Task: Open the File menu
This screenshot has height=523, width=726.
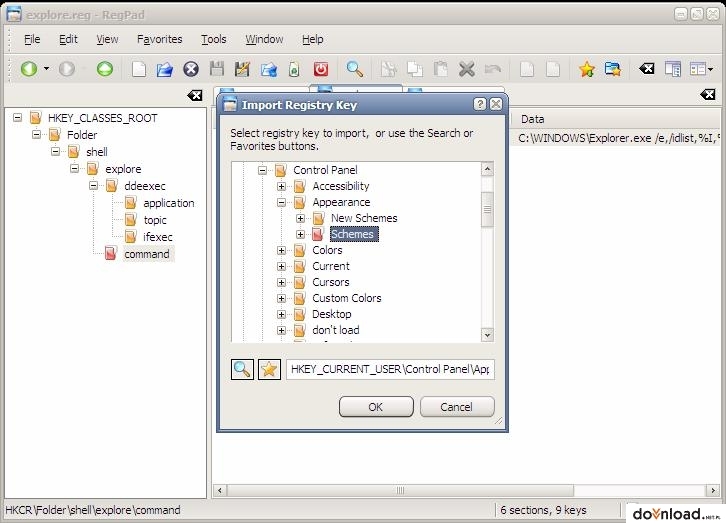Action: pos(32,39)
